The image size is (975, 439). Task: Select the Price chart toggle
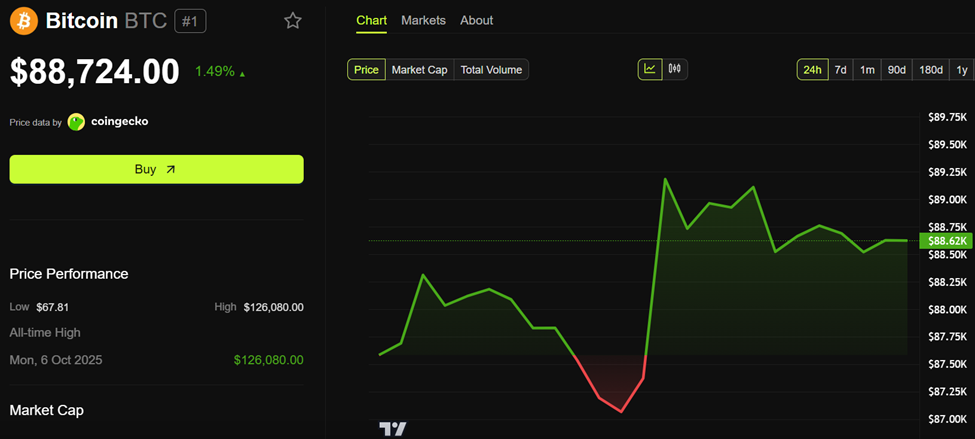pos(366,69)
